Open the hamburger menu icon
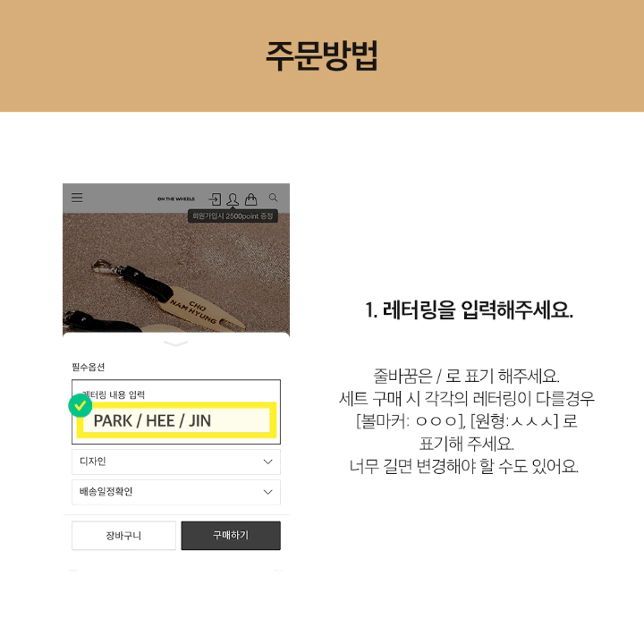 pyautogui.click(x=77, y=198)
